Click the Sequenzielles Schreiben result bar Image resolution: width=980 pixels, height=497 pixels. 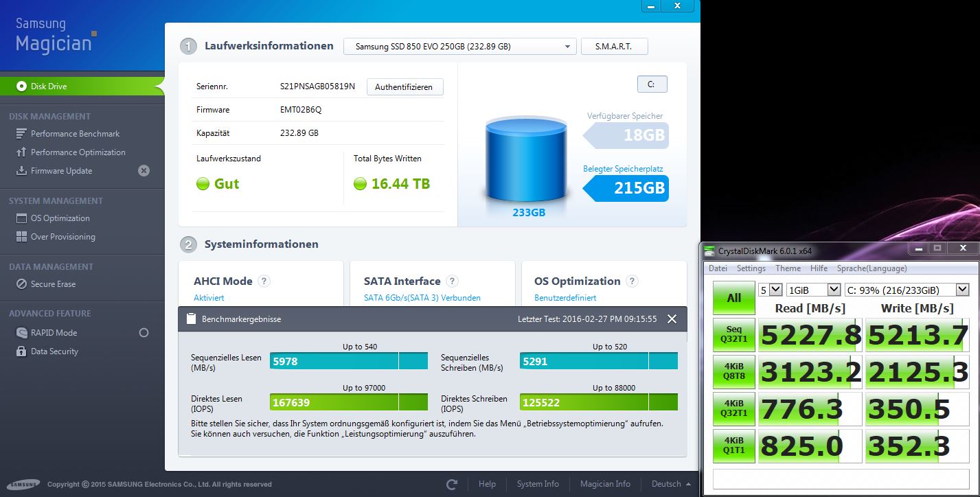tap(599, 361)
